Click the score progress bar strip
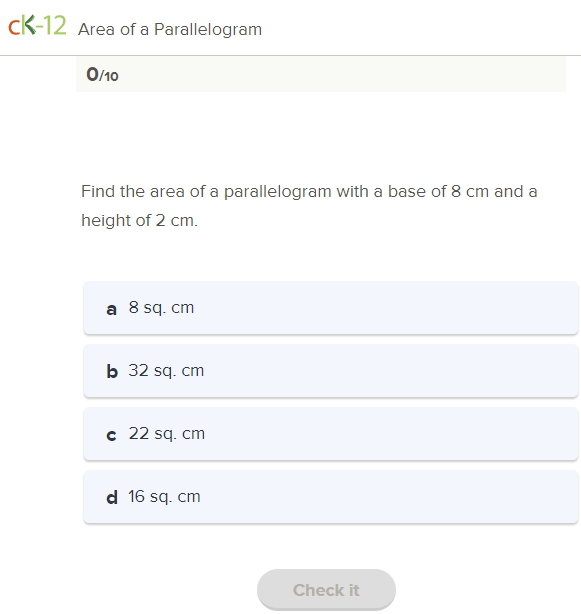 click(321, 74)
